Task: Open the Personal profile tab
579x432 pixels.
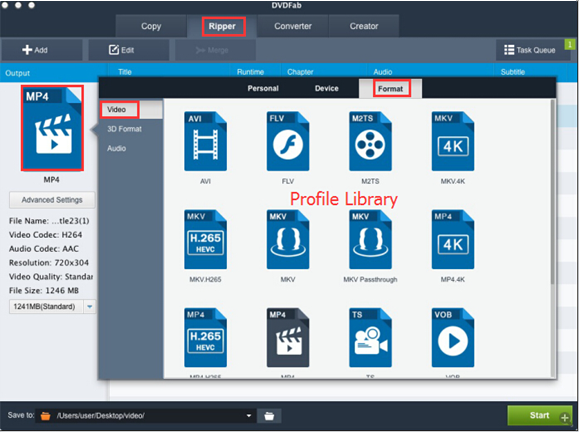Action: pos(263,89)
